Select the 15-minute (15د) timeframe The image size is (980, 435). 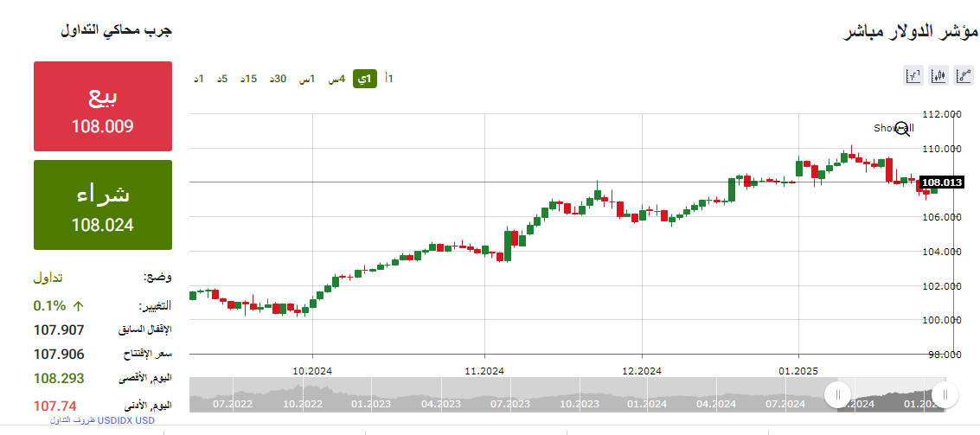pyautogui.click(x=249, y=79)
